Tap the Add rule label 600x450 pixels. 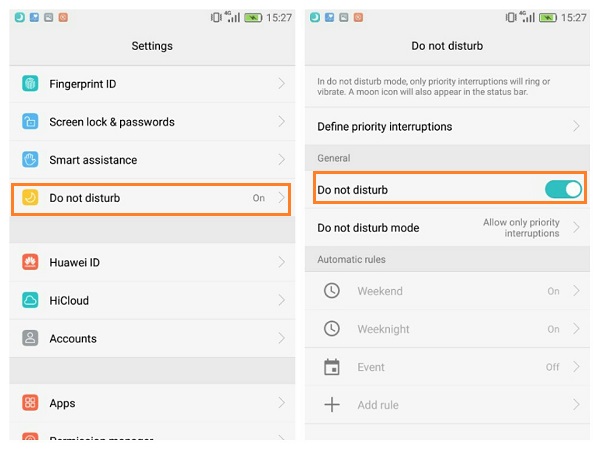click(378, 405)
